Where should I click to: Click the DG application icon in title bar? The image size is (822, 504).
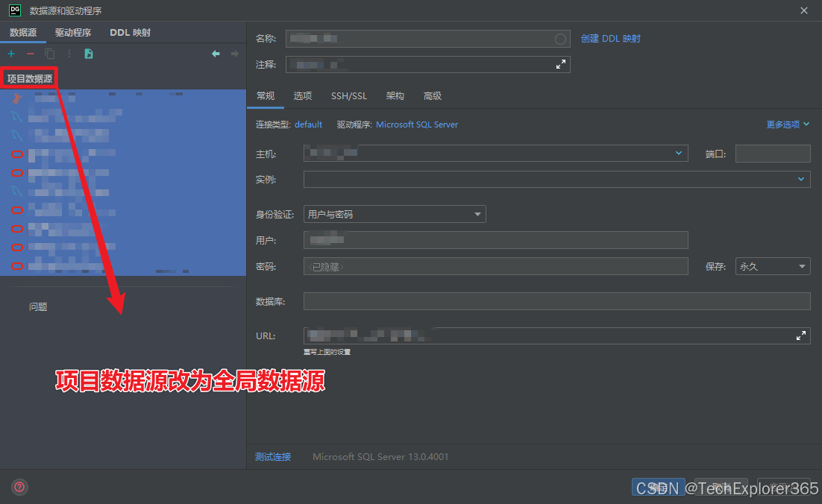point(15,10)
